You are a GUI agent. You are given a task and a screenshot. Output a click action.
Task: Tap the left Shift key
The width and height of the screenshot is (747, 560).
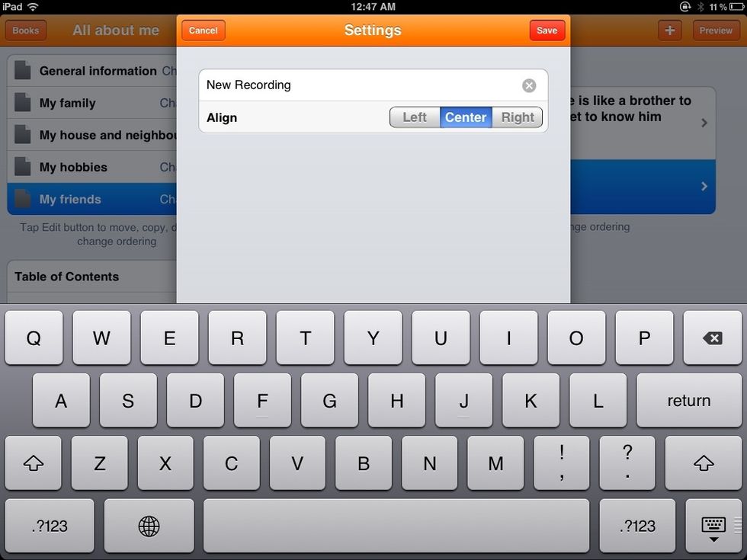tap(33, 462)
